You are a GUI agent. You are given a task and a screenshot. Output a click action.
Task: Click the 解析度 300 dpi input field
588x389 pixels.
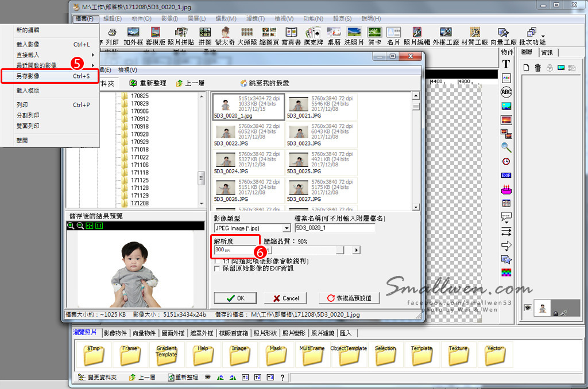point(236,250)
